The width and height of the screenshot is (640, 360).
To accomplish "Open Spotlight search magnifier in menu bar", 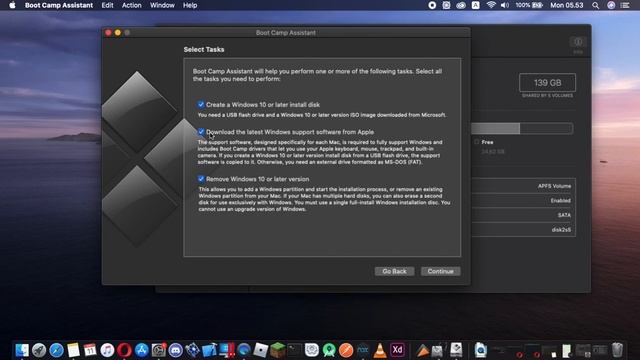I will coord(596,5).
